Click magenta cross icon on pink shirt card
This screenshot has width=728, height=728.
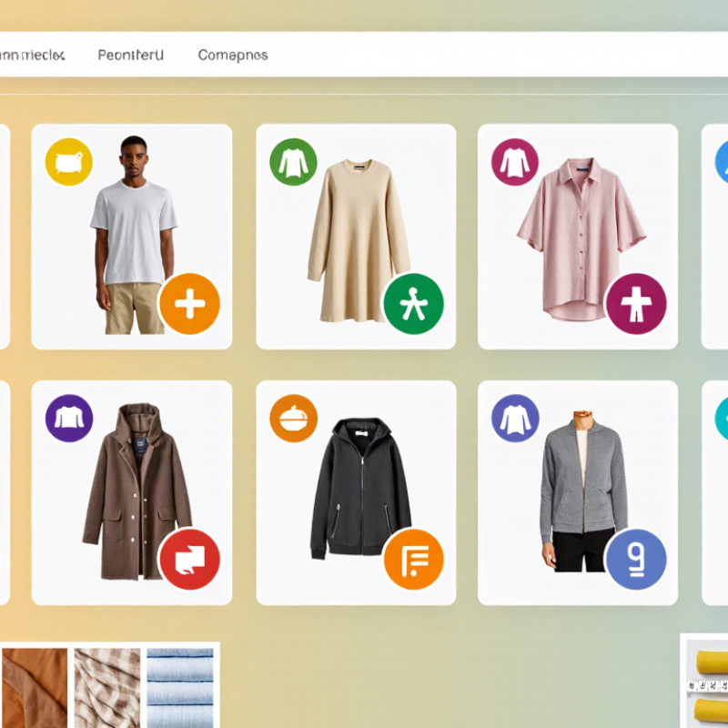636,304
